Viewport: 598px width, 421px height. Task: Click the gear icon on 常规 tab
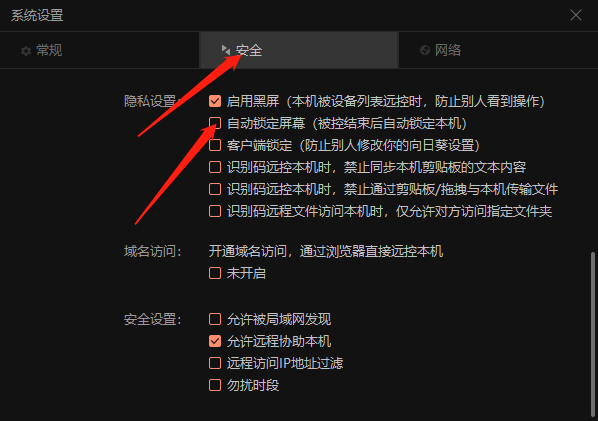point(26,51)
